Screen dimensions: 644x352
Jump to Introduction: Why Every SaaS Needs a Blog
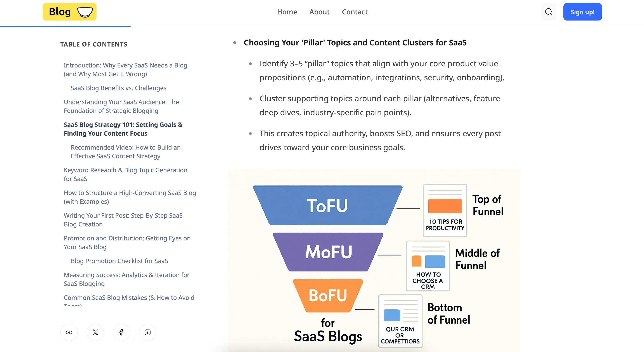coord(125,69)
